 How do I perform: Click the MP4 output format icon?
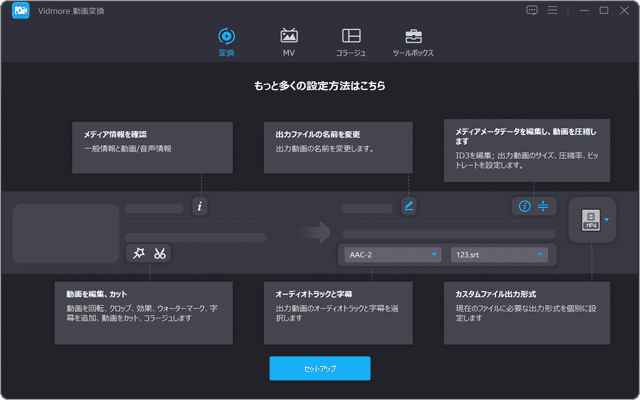click(x=589, y=218)
